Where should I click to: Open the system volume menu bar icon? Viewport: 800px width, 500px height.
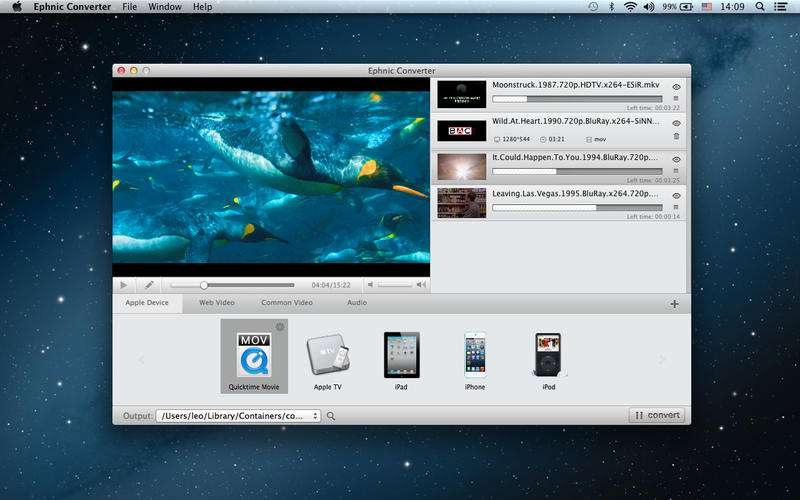click(649, 7)
